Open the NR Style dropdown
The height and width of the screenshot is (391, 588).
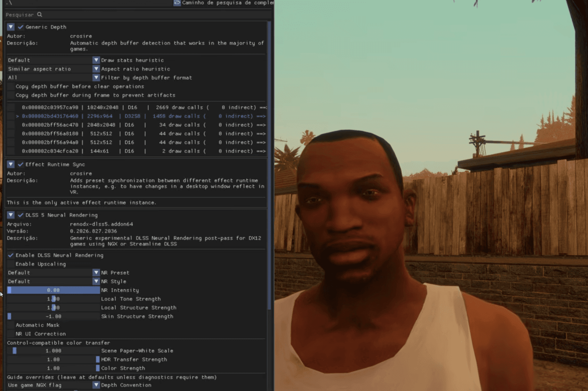click(x=54, y=281)
